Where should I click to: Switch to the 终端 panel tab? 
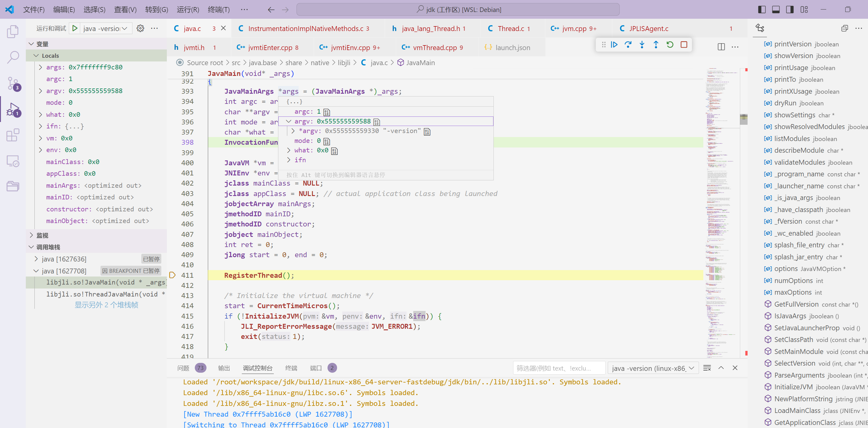pyautogui.click(x=291, y=368)
